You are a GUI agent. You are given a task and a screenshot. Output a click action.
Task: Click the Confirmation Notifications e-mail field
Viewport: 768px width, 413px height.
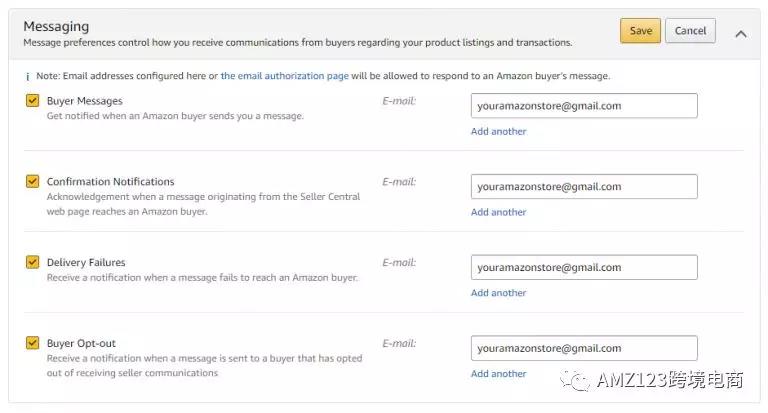(584, 187)
